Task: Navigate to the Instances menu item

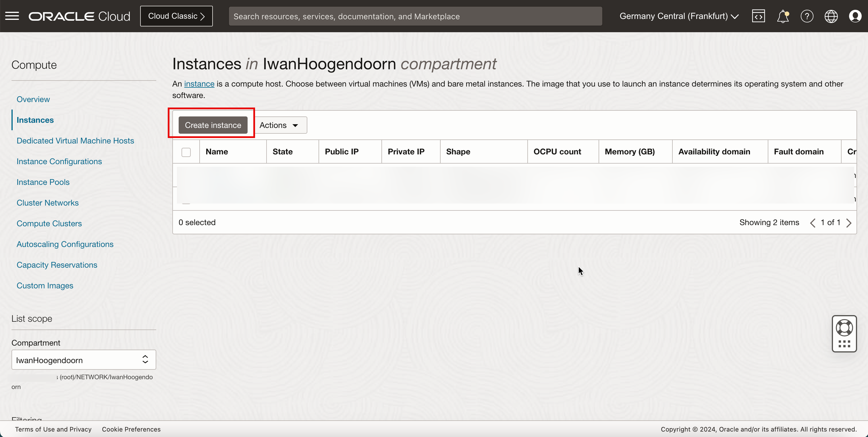Action: 35,120
